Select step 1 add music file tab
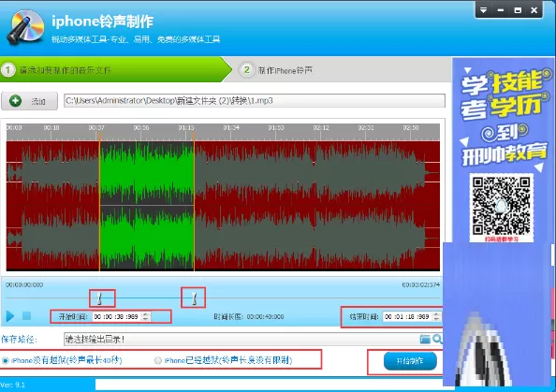Viewport: 556px width, 392px height. tap(113, 70)
